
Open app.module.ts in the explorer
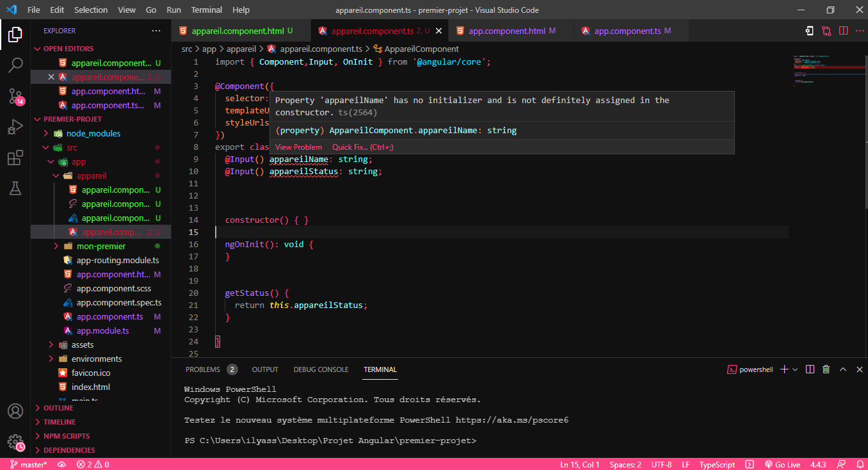101,330
